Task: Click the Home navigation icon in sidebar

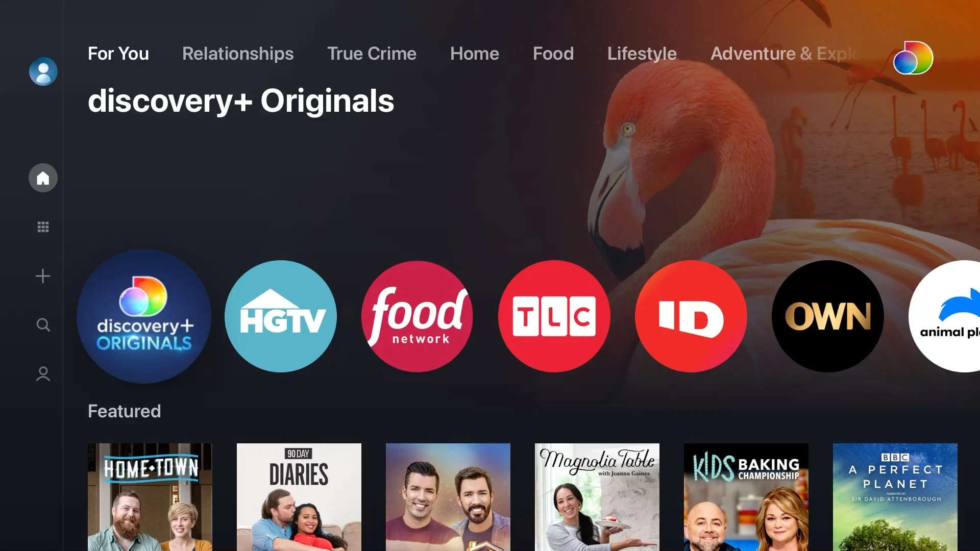Action: [x=42, y=178]
